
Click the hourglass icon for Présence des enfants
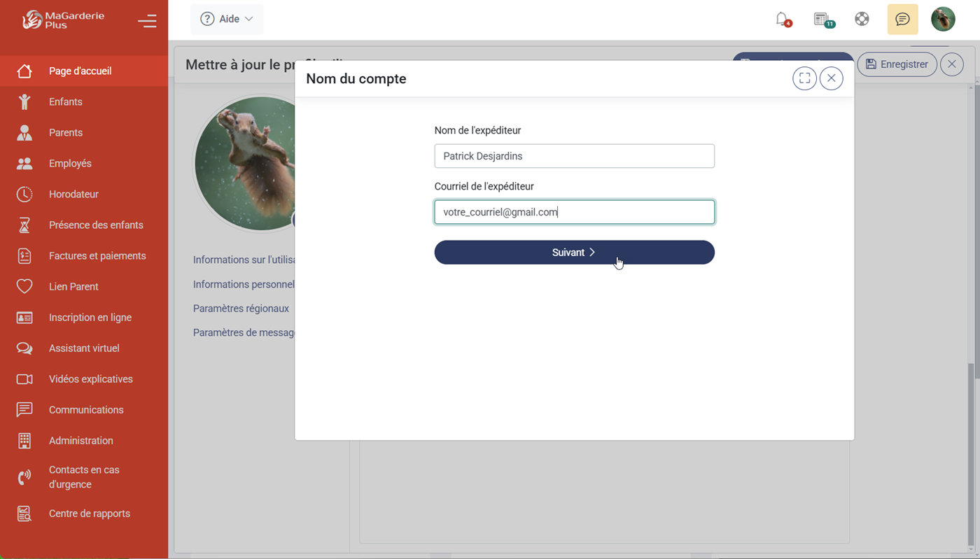coord(24,225)
